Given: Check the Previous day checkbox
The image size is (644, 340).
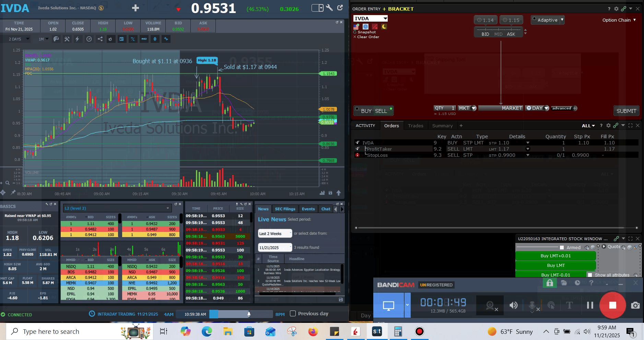Looking at the screenshot, I should 293,314.
